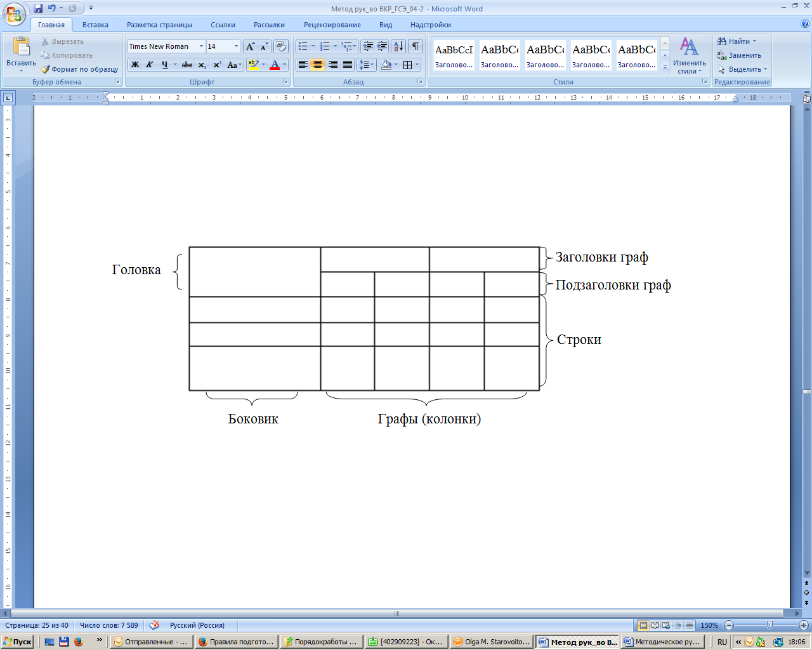Switch to Разметка страницы tab

pos(159,25)
